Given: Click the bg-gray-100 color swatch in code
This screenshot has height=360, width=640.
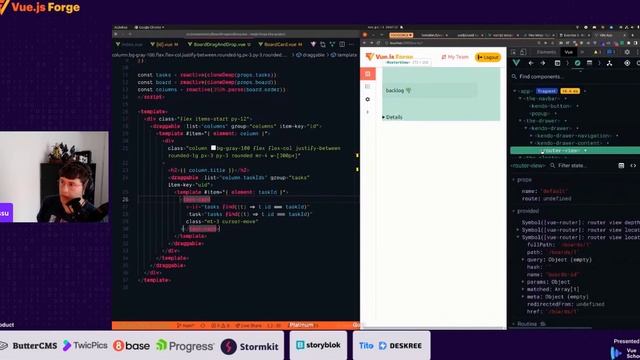Looking at the screenshot, I should coord(213,148).
